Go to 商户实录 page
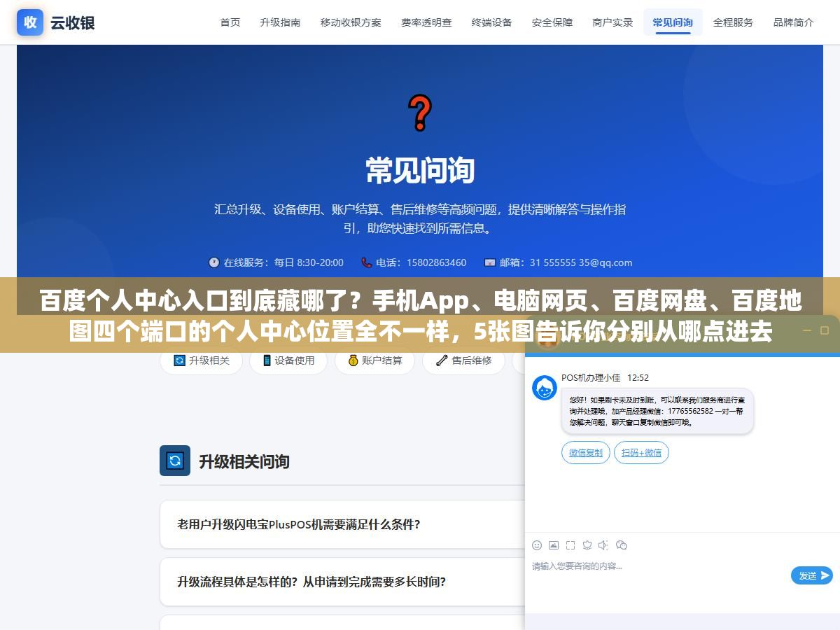 [x=612, y=22]
